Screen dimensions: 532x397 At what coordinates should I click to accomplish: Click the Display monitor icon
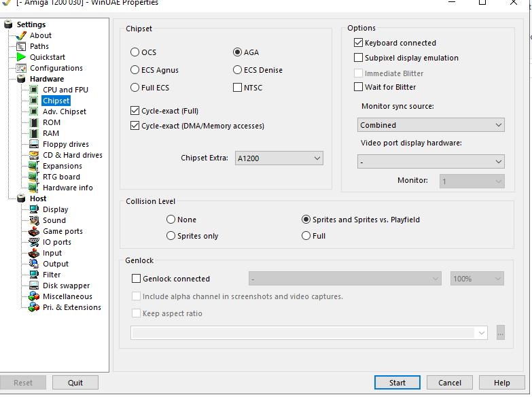[x=34, y=209]
